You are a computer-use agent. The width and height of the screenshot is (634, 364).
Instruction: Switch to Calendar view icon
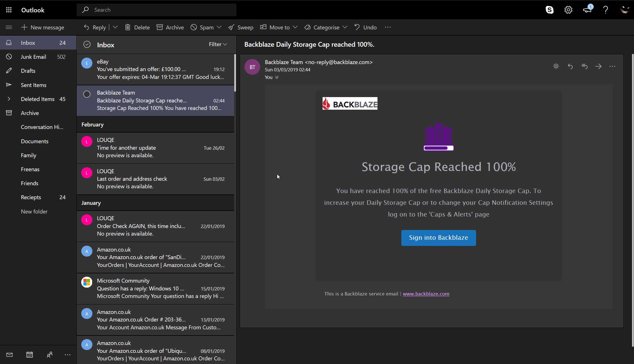coord(29,355)
